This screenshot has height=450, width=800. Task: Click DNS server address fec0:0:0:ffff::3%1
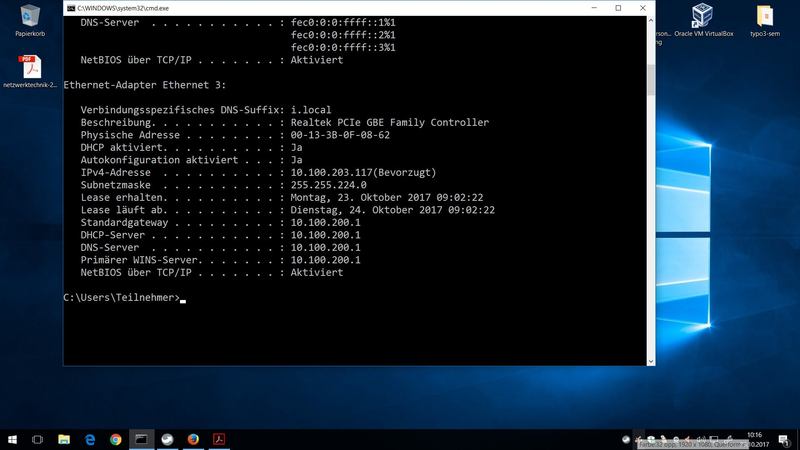point(343,47)
